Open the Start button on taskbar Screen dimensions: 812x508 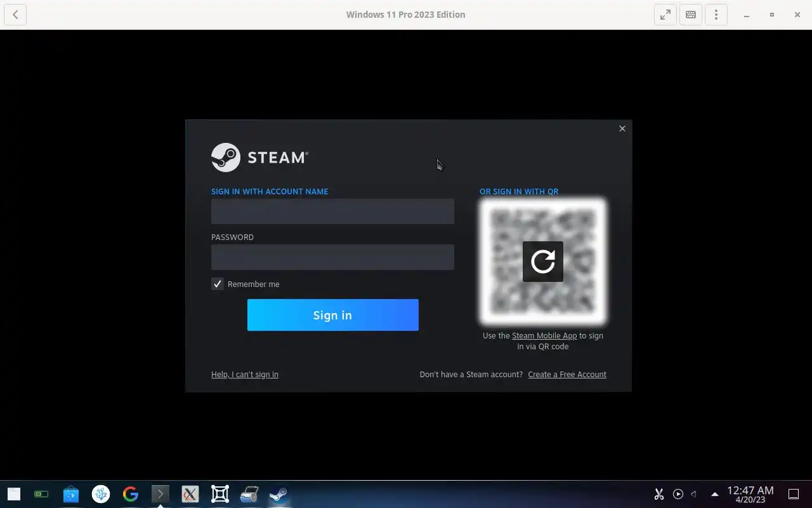click(x=14, y=494)
